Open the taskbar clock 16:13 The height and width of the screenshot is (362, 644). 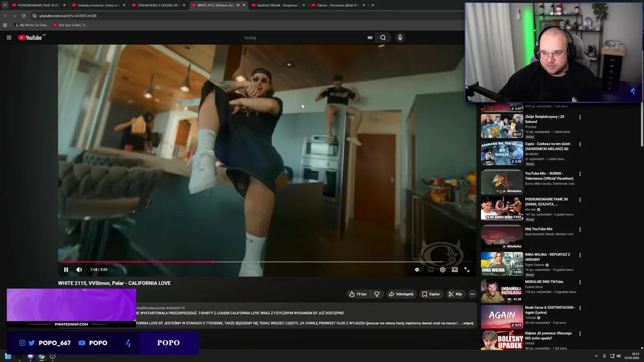632,356
